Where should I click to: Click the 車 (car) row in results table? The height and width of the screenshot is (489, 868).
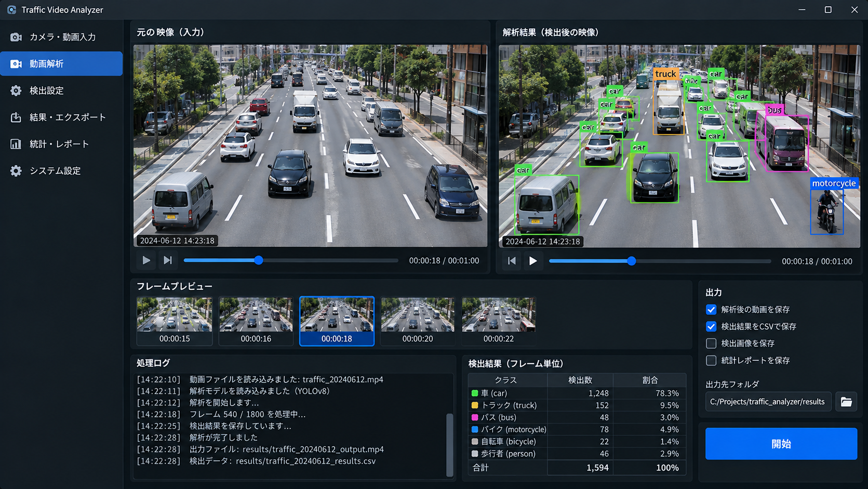577,393
